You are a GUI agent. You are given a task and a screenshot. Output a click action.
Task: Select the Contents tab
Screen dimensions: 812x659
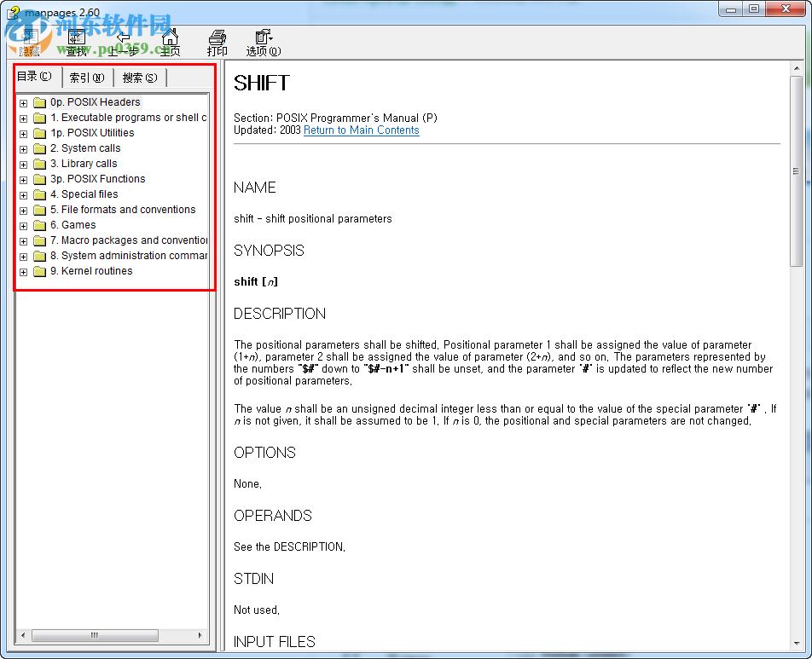tap(36, 77)
